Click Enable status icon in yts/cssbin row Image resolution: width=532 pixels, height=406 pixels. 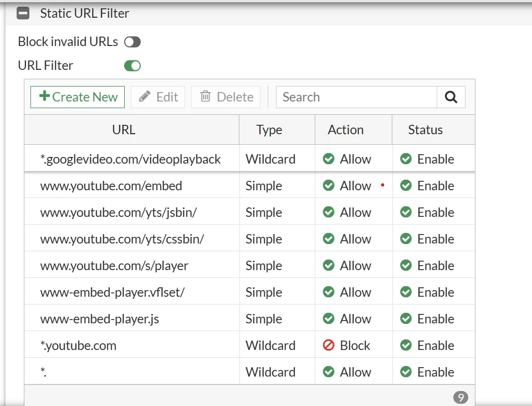(x=406, y=238)
